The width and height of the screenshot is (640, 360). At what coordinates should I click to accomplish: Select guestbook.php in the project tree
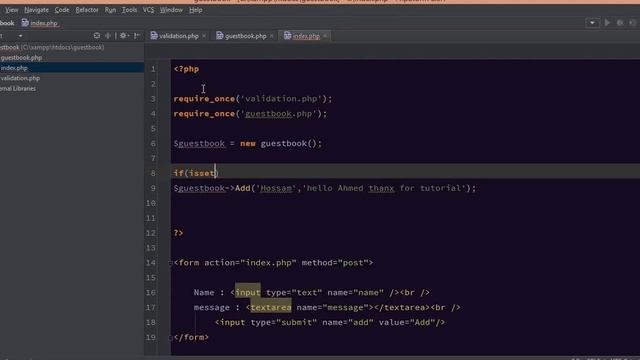point(21,58)
